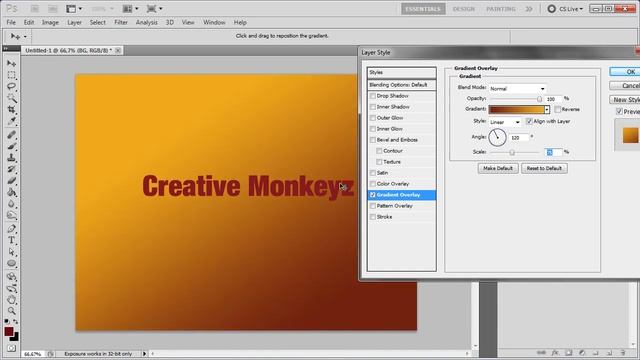This screenshot has width=640, height=360.
Task: Check the Reverse gradient checkbox
Action: click(558, 109)
